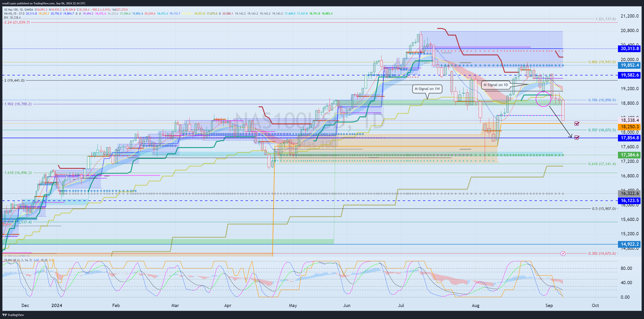644x319 pixels.
Task: Click the lightning bolt icon near 0.382 level
Action: pos(563,253)
